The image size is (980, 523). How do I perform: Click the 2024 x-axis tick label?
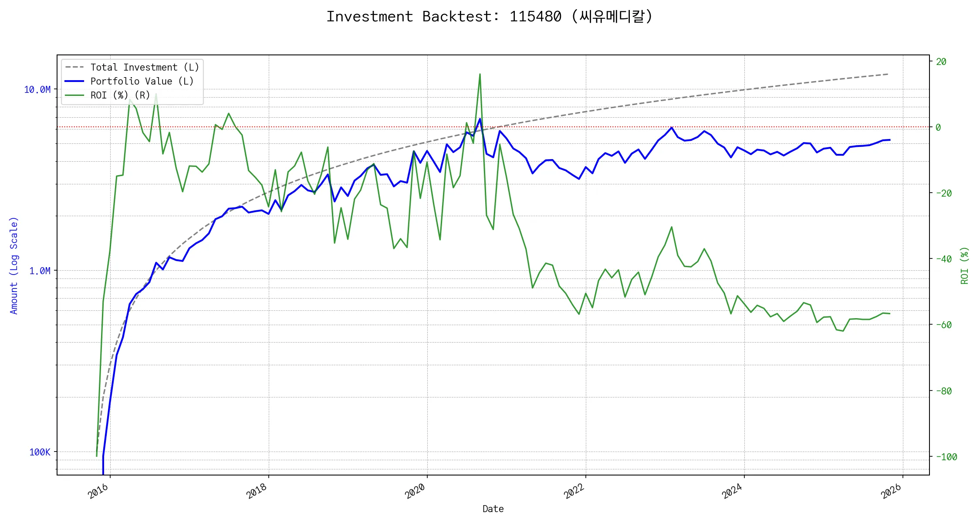[733, 491]
